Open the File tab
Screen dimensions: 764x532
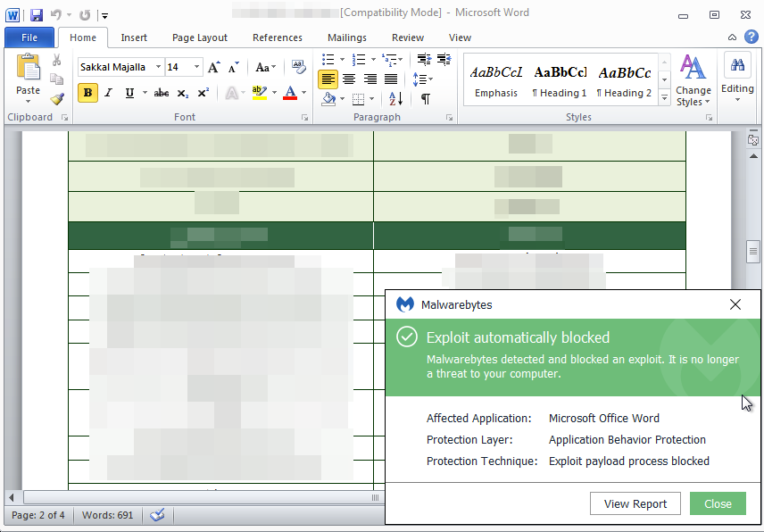coord(29,37)
